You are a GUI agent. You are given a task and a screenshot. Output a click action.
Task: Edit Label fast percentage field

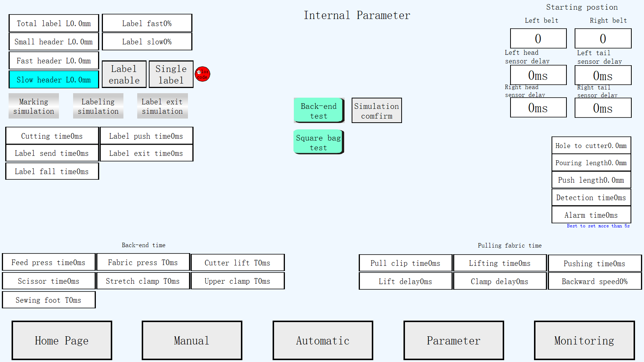coord(147,23)
